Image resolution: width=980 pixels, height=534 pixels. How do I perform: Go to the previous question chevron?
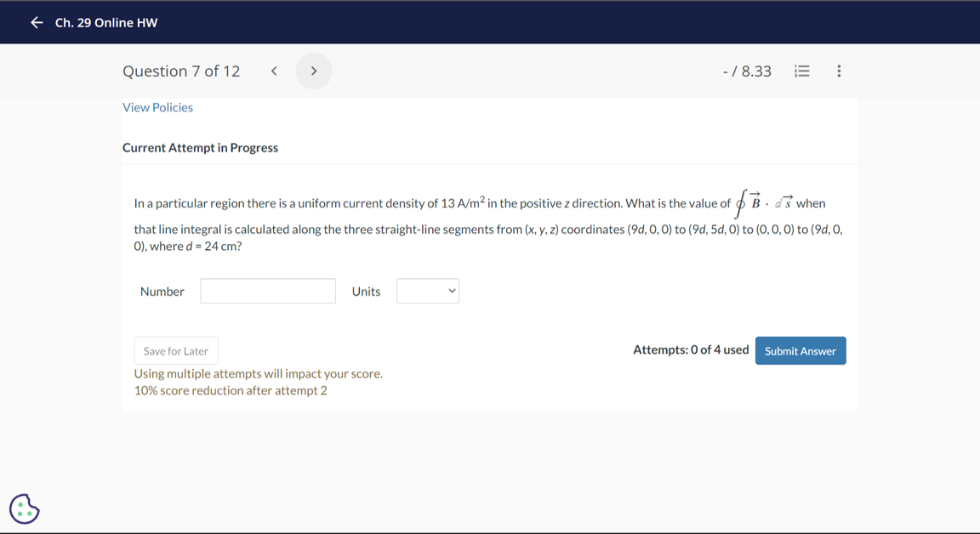click(x=274, y=71)
